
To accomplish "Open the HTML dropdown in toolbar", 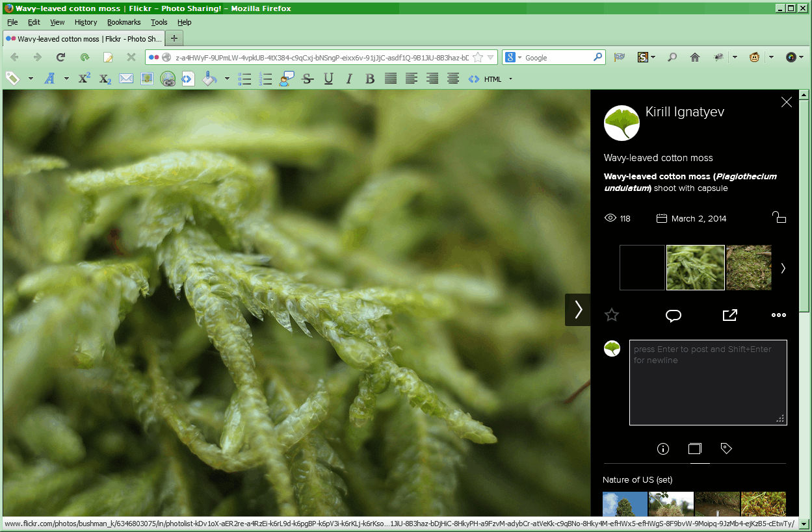I will tap(510, 79).
